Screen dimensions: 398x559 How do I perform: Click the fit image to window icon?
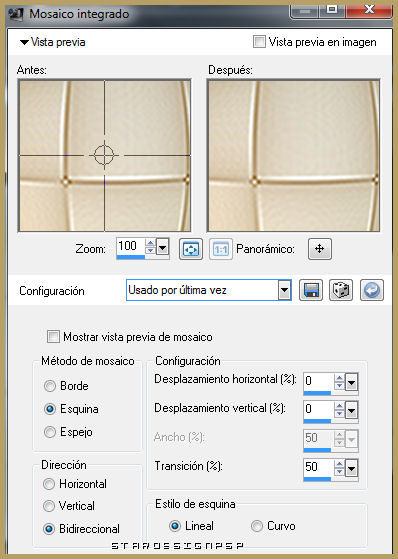[x=191, y=249]
